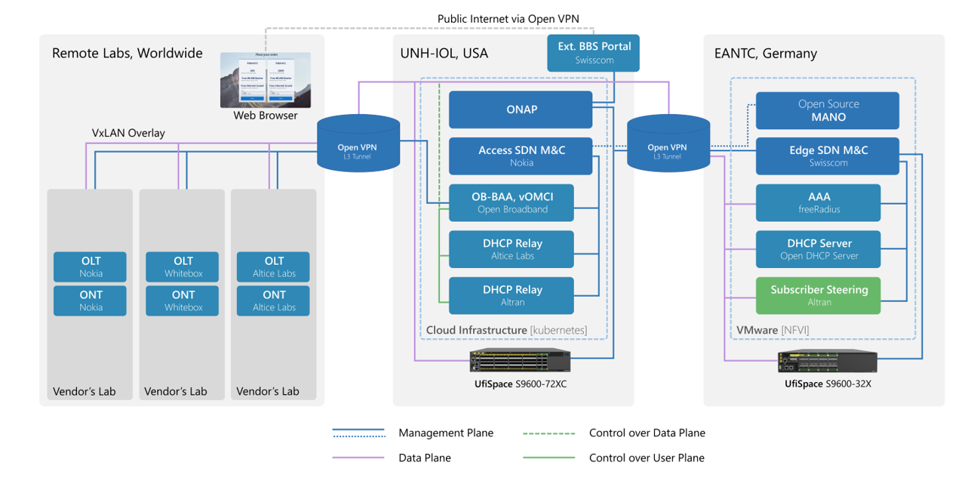Click the 'UfiSpace S9600-32X' caption
980x487 pixels.
pyautogui.click(x=828, y=384)
